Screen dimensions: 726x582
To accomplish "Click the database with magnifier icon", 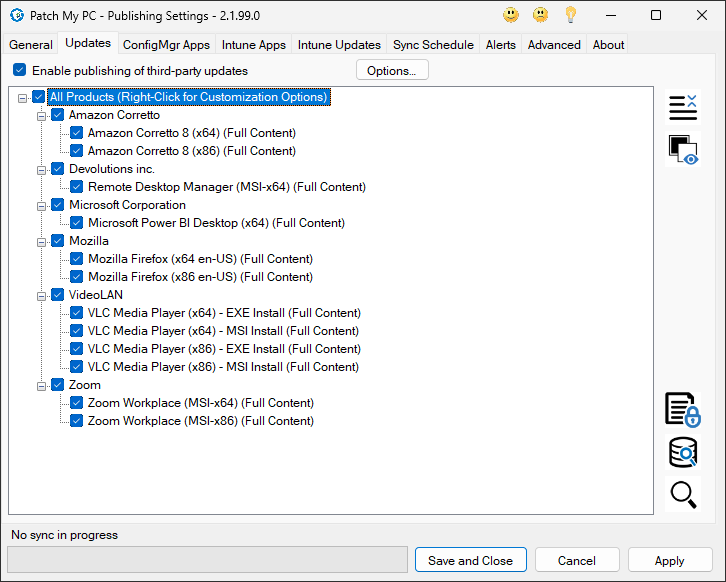I will click(683, 453).
